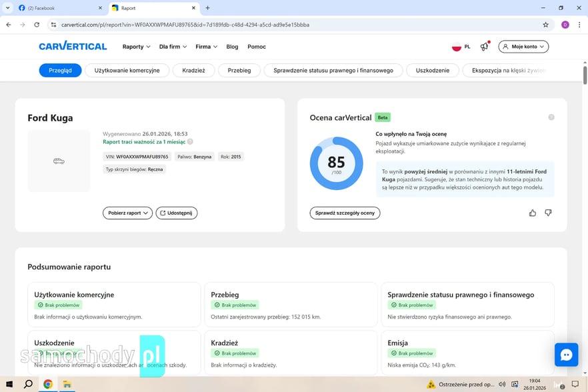Click the green Beta badge
This screenshot has width=588, height=392.
click(x=383, y=117)
